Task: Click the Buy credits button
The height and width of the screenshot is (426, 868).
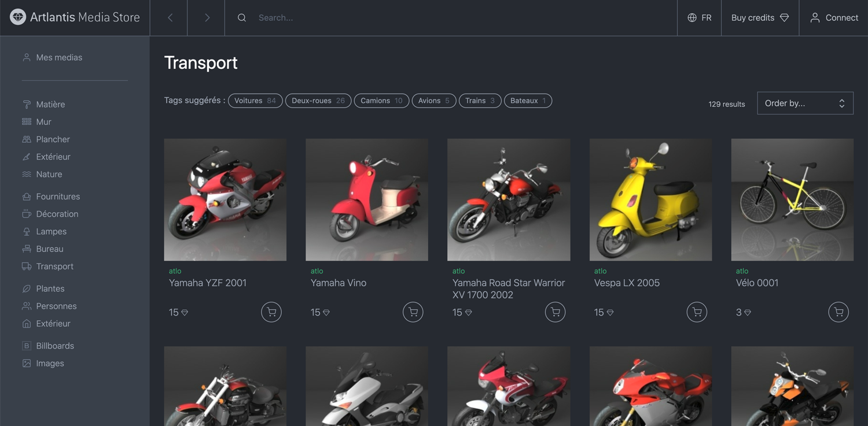Action: pos(760,18)
